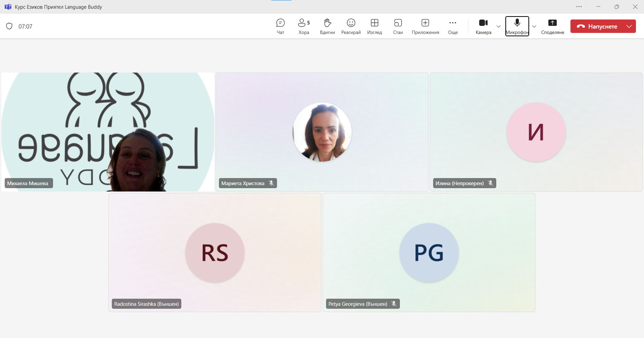The image size is (644, 338).
Task: Click the meeting timer 07:07
Action: (26, 27)
